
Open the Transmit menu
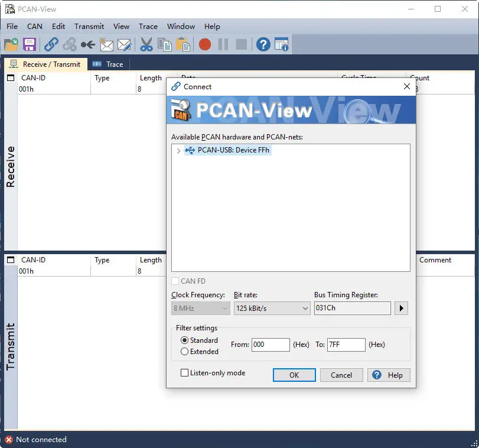coord(89,27)
